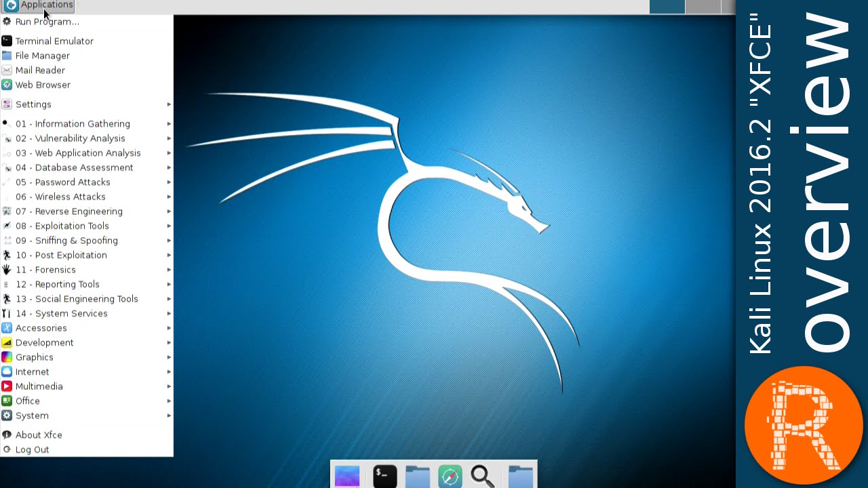Expand 03 - Web Application Analysis arrow
868x488 pixels.
coord(169,153)
